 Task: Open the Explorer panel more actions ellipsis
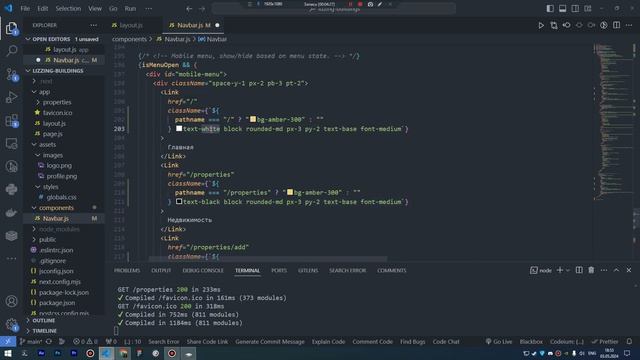click(x=94, y=25)
